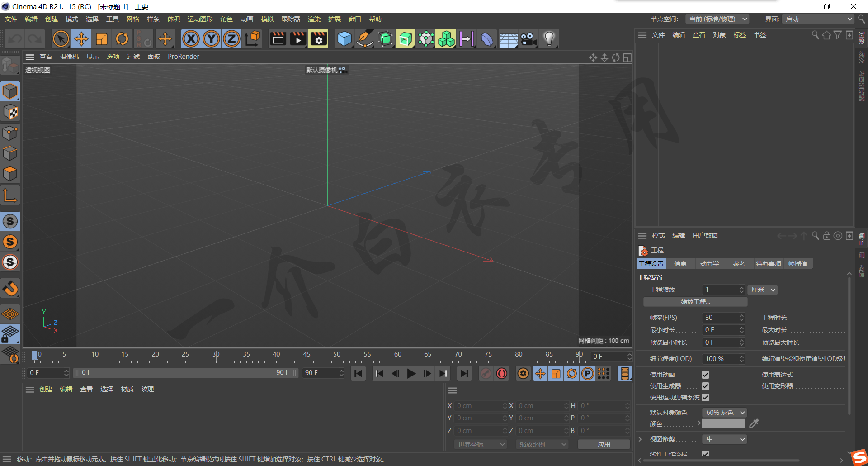
Task: Open the 60% 灰色 default color dropdown
Action: point(724,413)
